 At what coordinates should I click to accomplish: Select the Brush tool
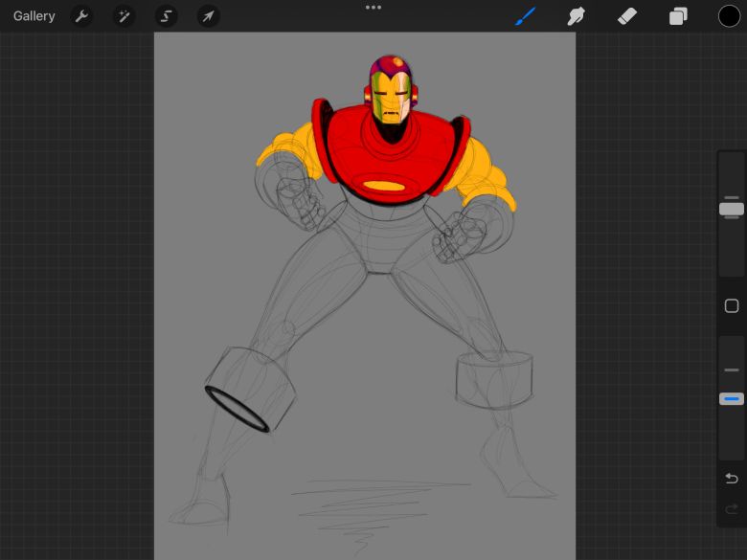[x=526, y=16]
